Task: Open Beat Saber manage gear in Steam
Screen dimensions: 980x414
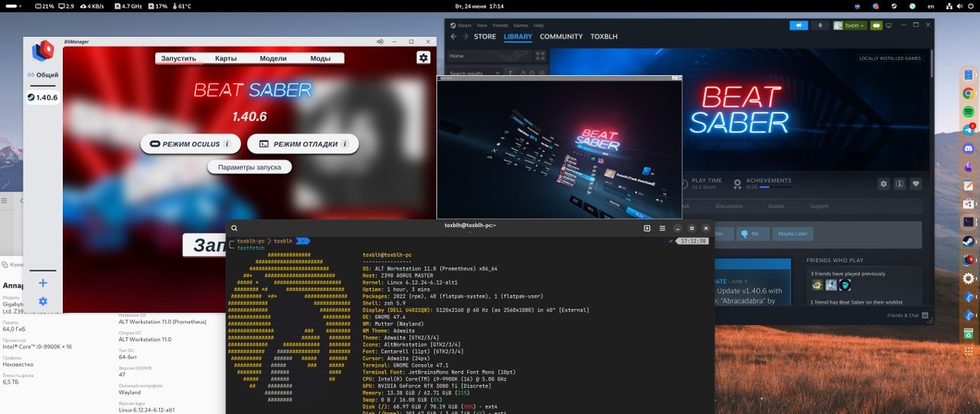Action: click(x=883, y=184)
